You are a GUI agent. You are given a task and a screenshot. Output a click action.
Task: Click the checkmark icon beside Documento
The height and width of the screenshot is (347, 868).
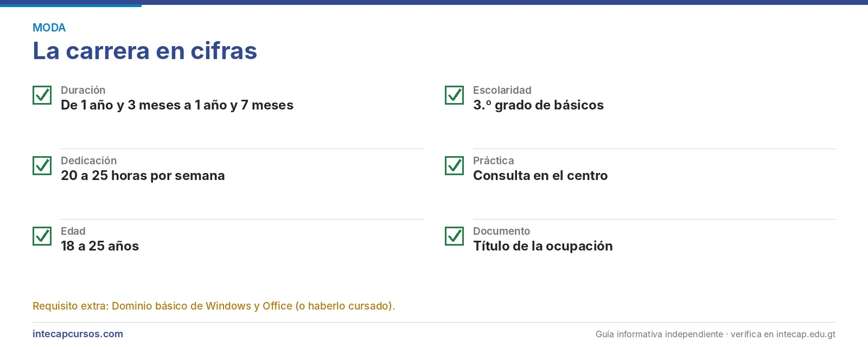454,236
